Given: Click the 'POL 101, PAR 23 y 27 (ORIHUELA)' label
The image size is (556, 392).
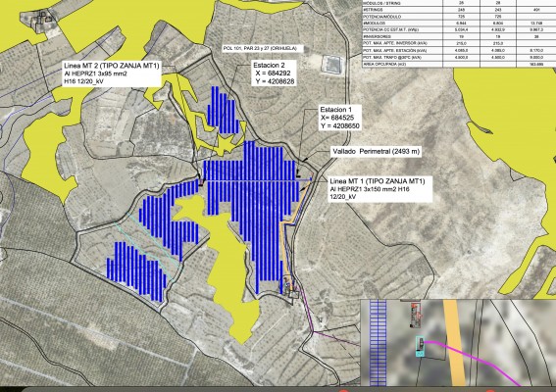Looking at the screenshot, I should tap(260, 48).
